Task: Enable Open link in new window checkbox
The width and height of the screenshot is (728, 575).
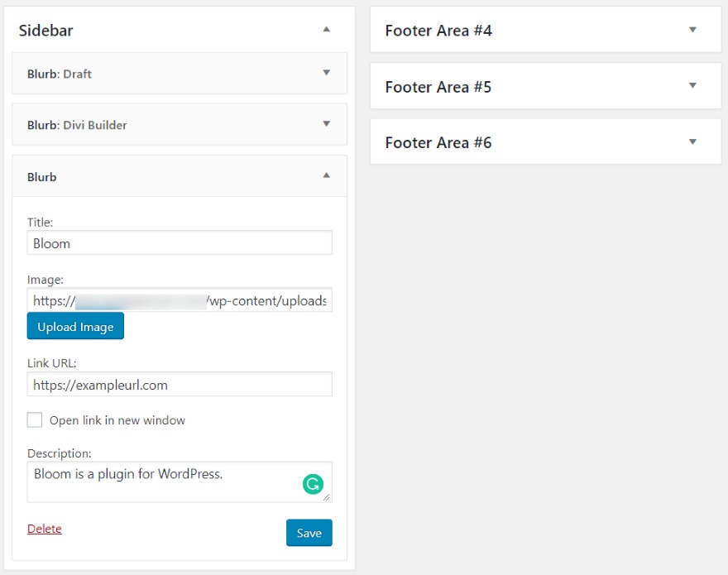Action: pos(35,420)
